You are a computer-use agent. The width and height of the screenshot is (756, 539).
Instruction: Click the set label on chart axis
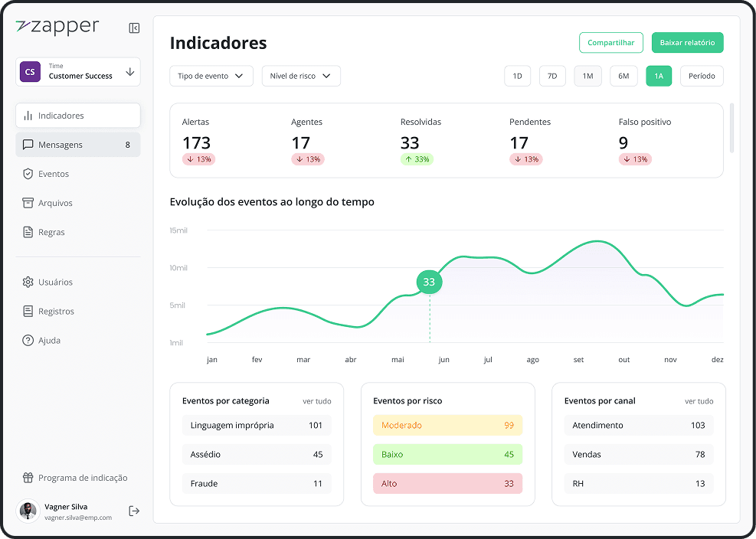pos(578,360)
